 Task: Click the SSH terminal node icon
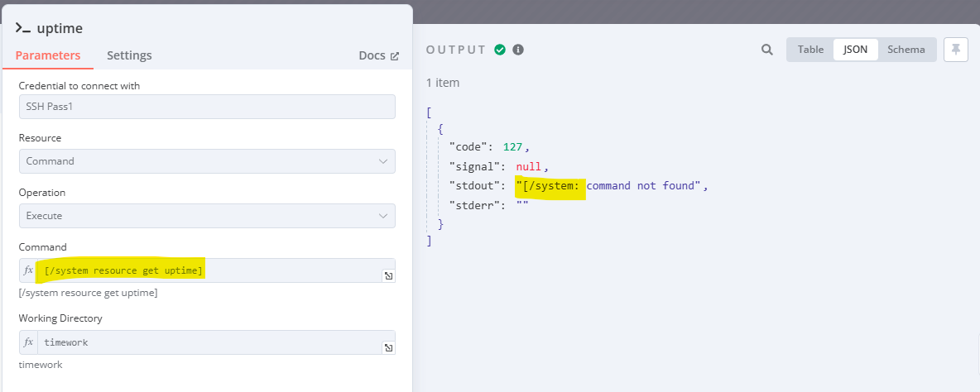pos(23,28)
